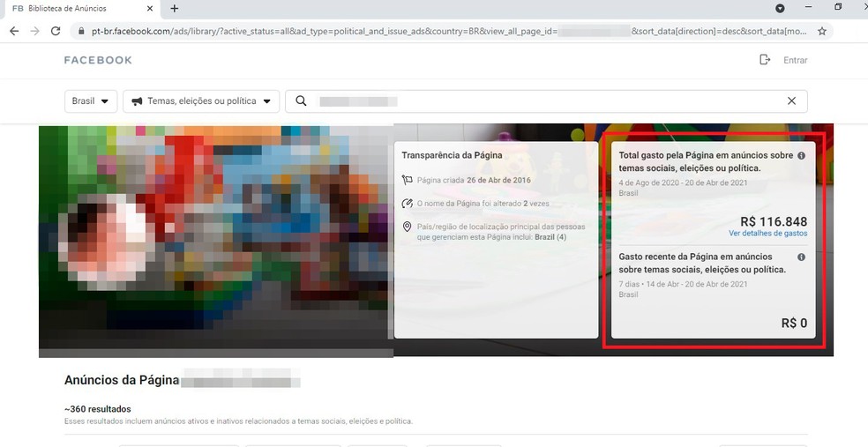Open a new browser tab
Viewport: 868px width, 447px height.
coord(175,8)
